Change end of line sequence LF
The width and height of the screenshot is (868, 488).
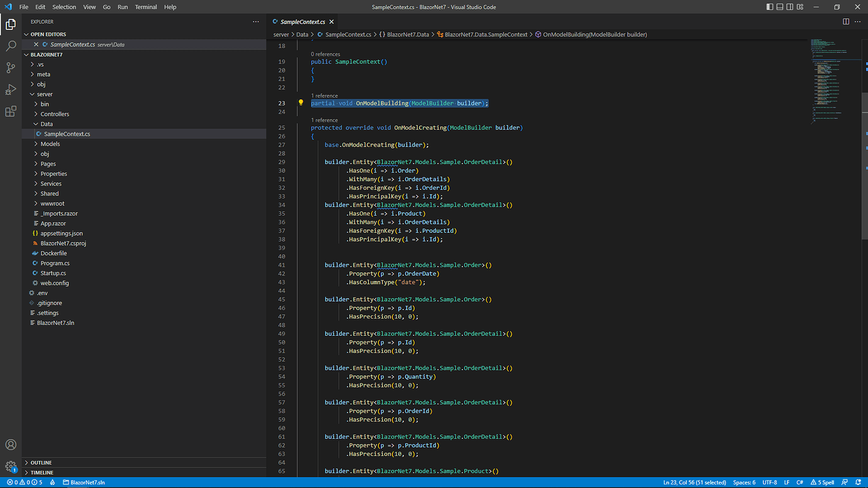tap(787, 482)
